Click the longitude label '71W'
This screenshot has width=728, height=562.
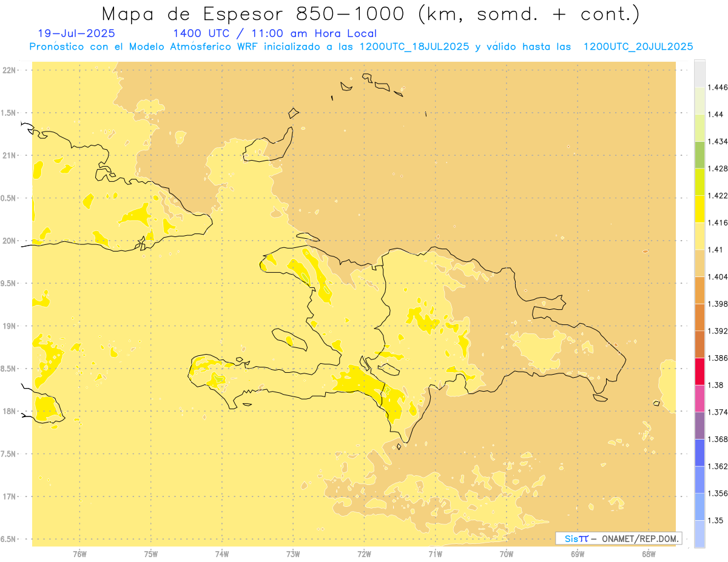(x=435, y=554)
